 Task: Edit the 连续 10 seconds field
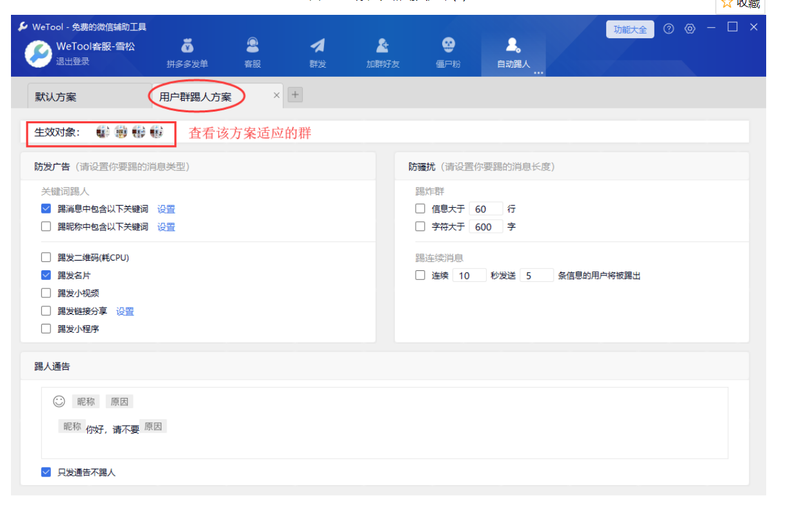tap(469, 275)
